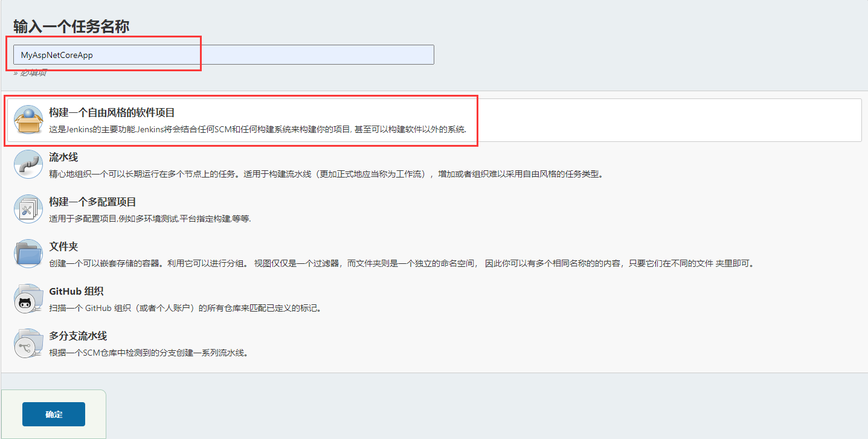Click the Folder (文件夹) blue folder icon
This screenshot has height=439, width=868.
click(x=28, y=253)
